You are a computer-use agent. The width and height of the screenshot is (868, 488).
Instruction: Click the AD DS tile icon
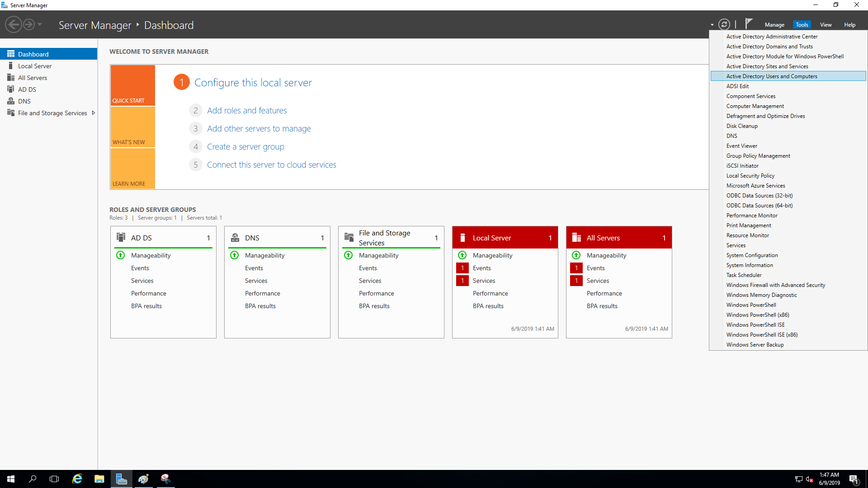tap(121, 238)
